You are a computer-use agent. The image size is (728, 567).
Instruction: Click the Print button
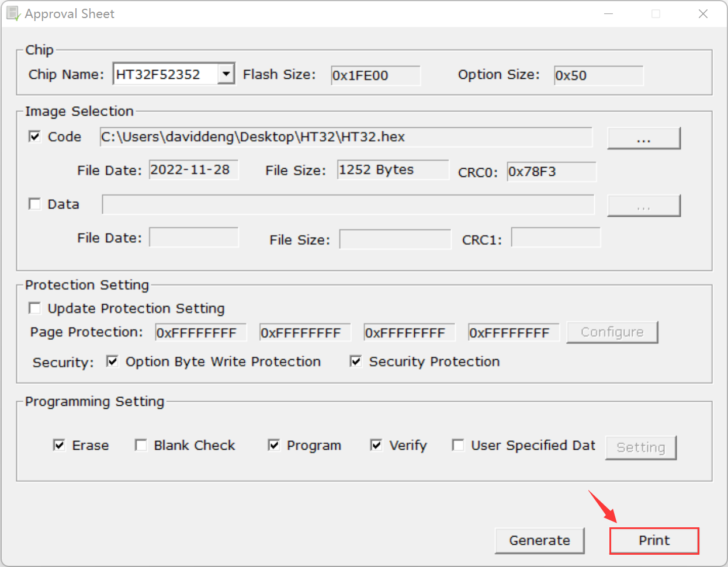[x=654, y=541]
